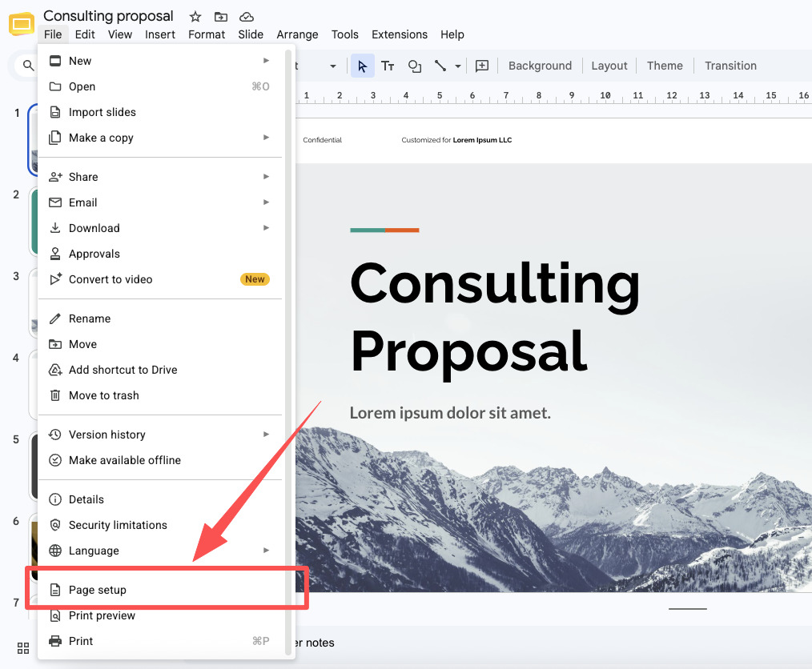Open the Edit menu
Image resolution: width=812 pixels, height=669 pixels.
[x=85, y=34]
